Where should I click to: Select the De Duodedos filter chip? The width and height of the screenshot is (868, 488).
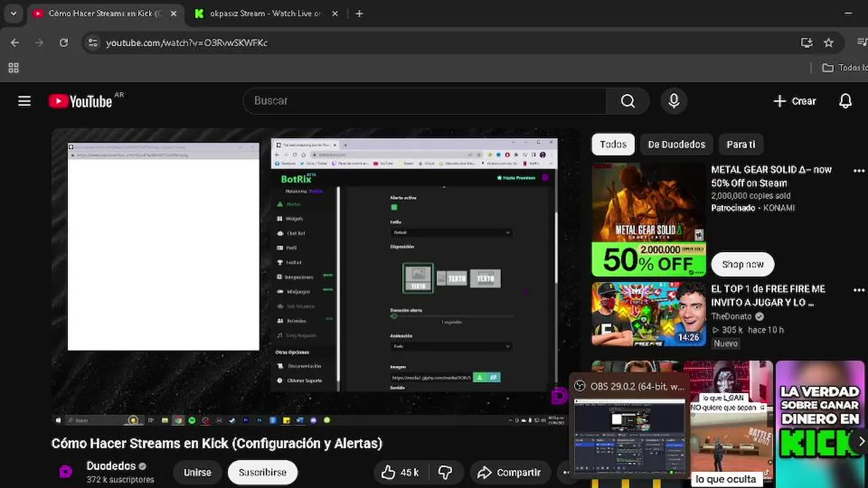point(677,144)
